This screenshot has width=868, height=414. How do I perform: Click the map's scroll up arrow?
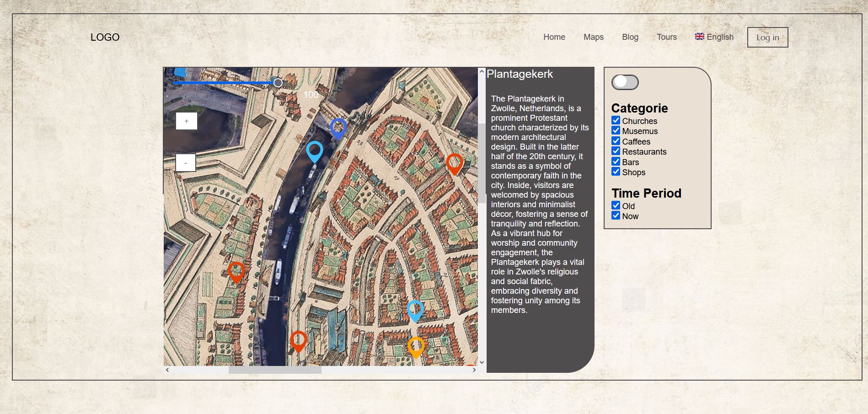[482, 72]
